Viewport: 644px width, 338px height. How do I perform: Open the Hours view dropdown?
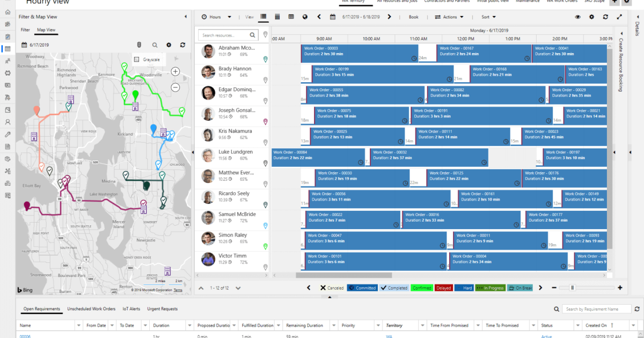click(x=217, y=17)
